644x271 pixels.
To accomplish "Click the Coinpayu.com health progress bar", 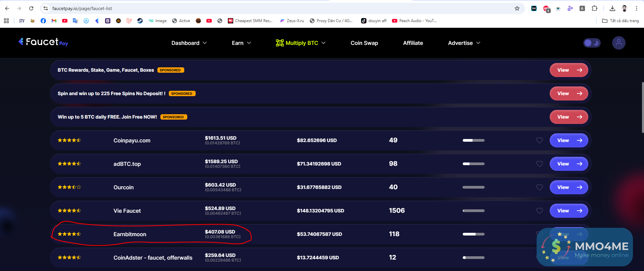I will coord(474,140).
